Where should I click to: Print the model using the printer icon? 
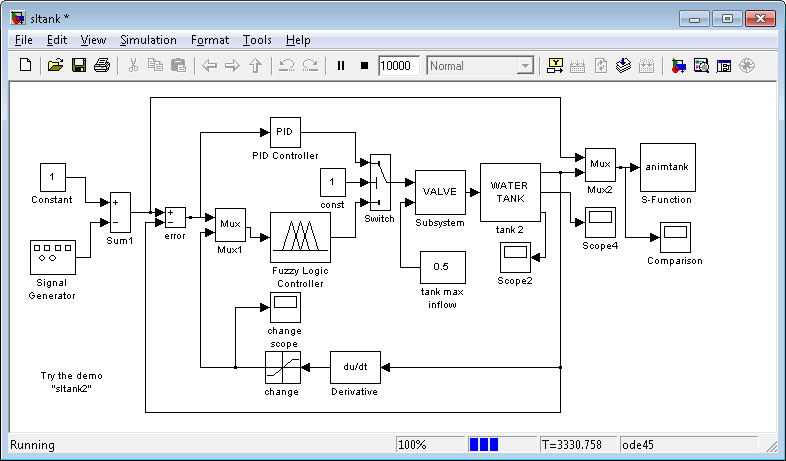click(x=102, y=66)
